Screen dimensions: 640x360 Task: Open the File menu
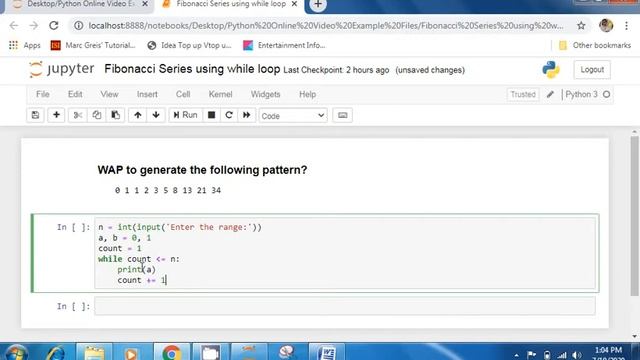[42, 94]
